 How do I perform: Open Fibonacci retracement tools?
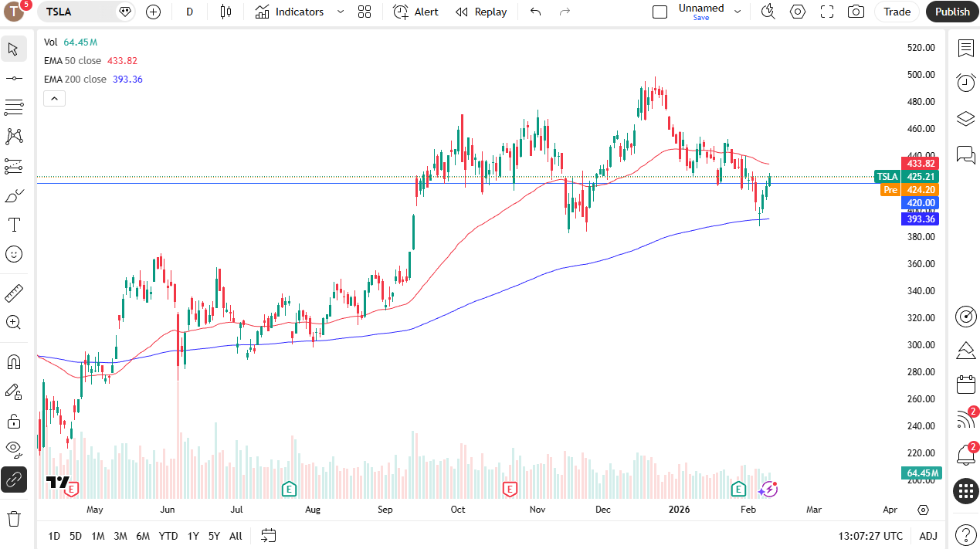click(14, 107)
